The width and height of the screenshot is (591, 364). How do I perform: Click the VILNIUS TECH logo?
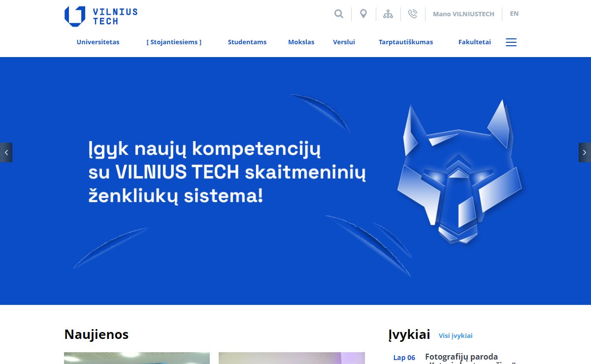pyautogui.click(x=101, y=16)
